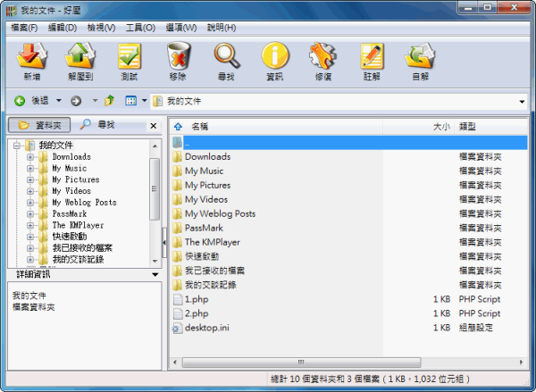536x392 pixels.
Task: Click the 修復 (Repair) toolbar icon
Action: point(323,55)
